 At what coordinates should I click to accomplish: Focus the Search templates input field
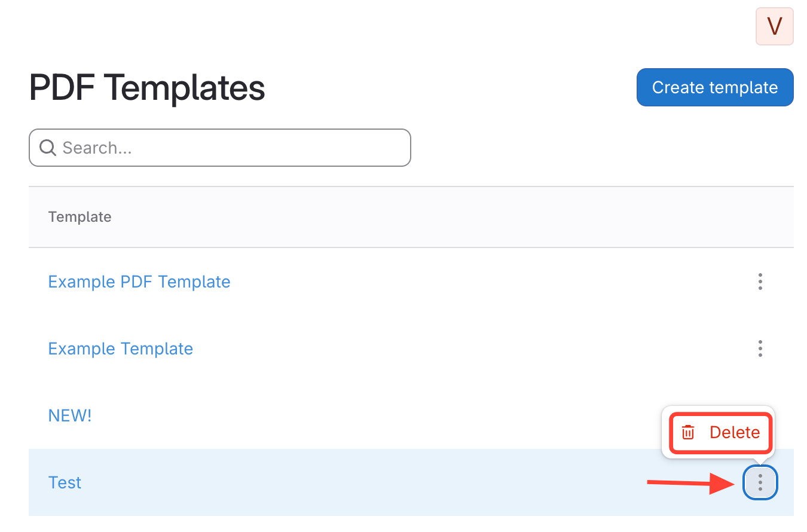coord(233,148)
